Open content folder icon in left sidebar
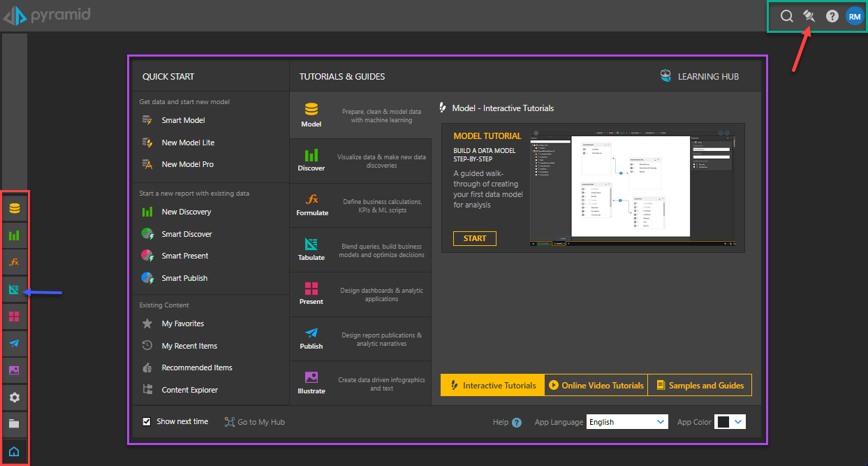Screen dimensions: 868x466 click(14, 423)
